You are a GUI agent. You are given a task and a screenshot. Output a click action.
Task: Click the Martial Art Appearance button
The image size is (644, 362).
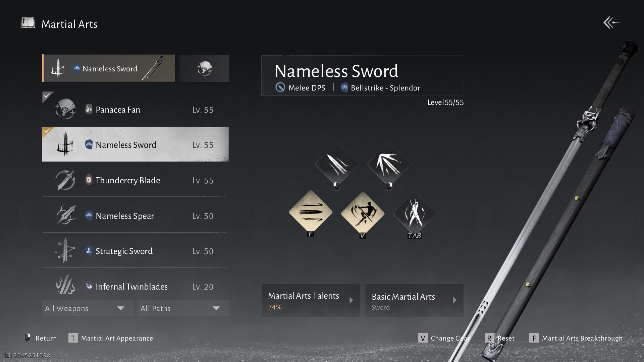[111, 338]
